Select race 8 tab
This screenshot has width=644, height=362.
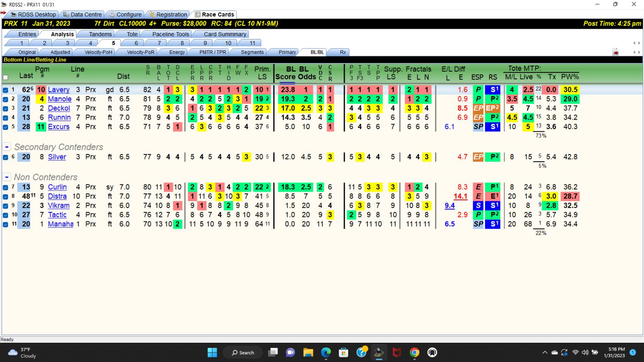coord(182,43)
